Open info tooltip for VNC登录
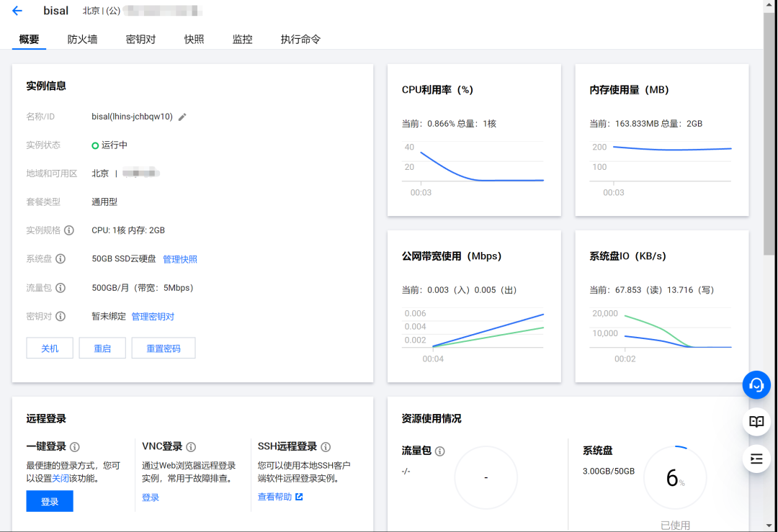This screenshot has height=532, width=778. [191, 447]
